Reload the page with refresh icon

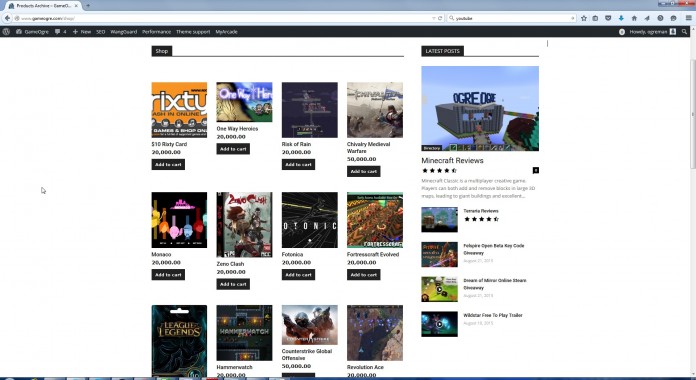click(440, 18)
